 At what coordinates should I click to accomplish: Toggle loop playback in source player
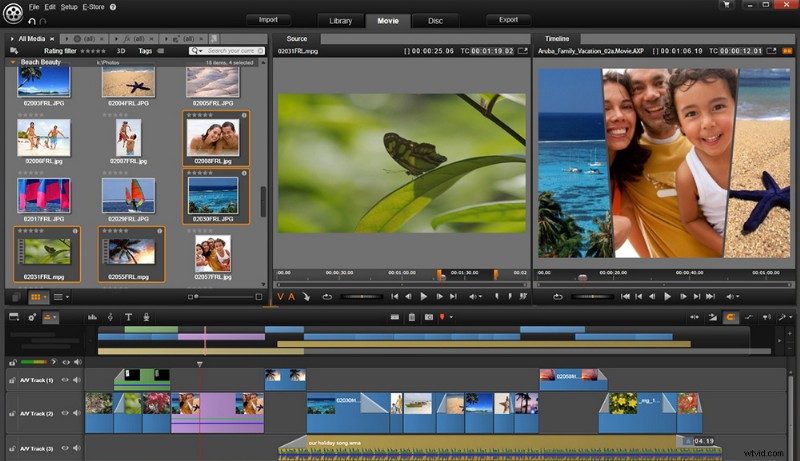pos(327,297)
